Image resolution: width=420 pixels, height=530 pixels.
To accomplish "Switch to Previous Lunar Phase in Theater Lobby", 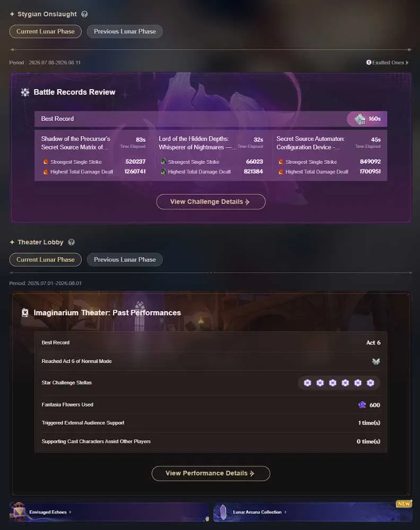I will coord(125,260).
